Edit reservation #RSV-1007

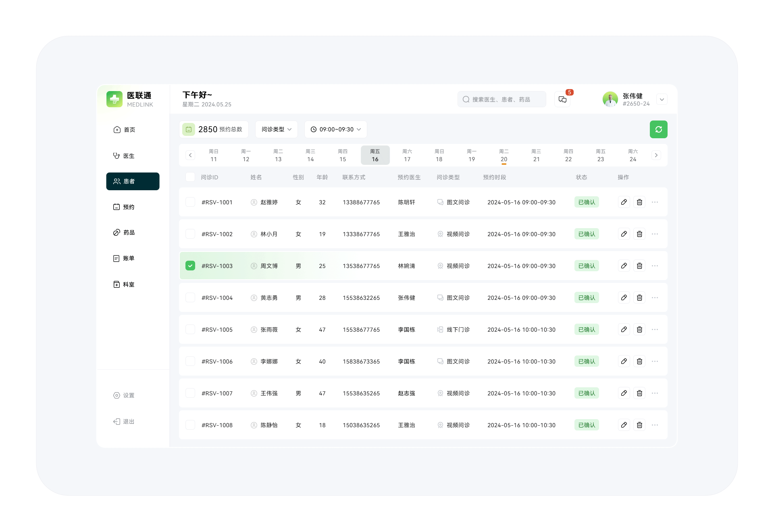[x=624, y=393]
